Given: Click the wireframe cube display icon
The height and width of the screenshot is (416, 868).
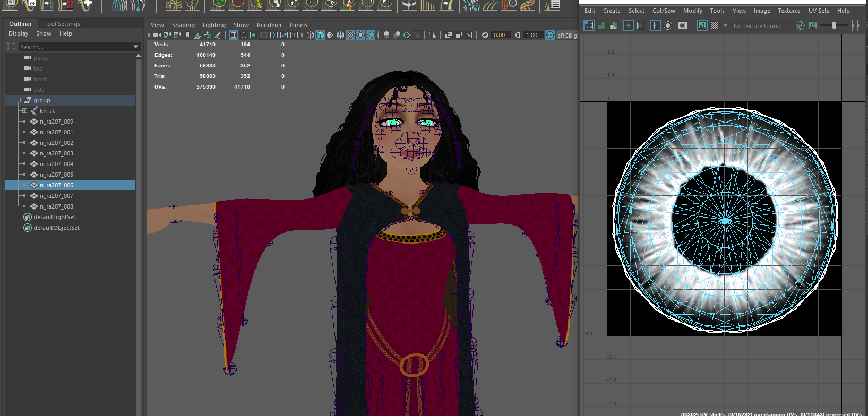Looking at the screenshot, I should (311, 35).
